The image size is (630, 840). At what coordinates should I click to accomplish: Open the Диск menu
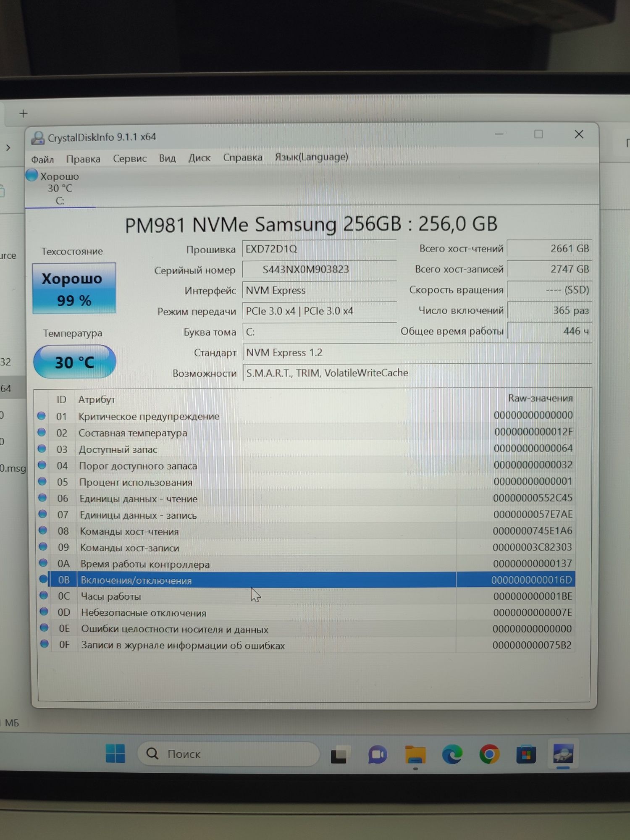click(199, 158)
